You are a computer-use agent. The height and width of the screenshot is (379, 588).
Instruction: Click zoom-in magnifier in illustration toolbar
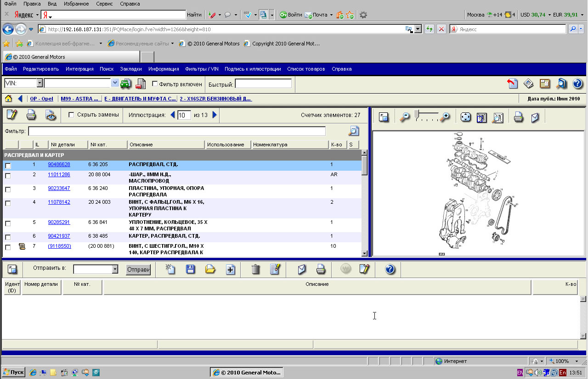[x=444, y=117]
